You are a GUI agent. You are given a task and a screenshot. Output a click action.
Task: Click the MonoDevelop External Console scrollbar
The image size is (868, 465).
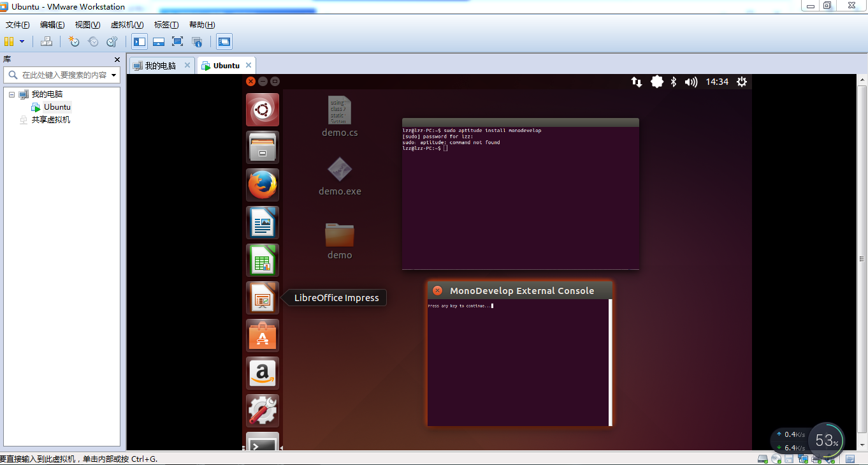tap(611, 362)
